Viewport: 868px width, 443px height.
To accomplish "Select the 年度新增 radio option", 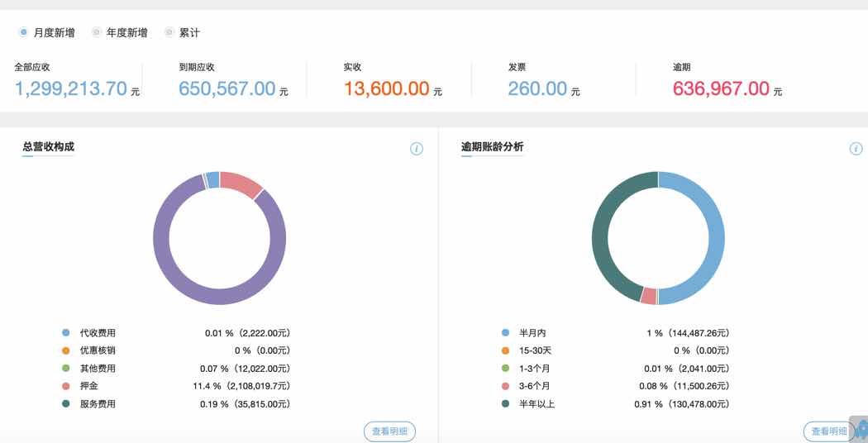I will (x=97, y=33).
